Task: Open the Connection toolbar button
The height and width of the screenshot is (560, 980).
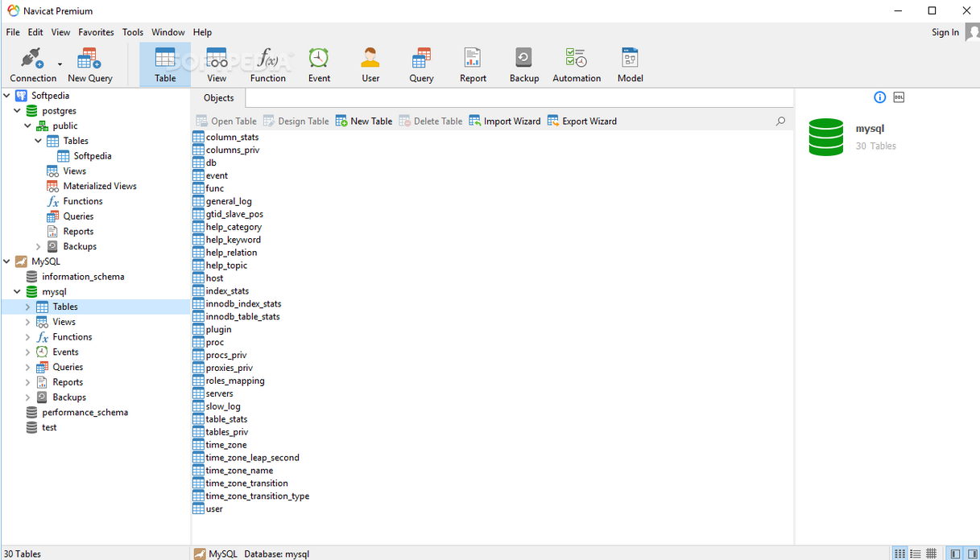Action: click(33, 65)
